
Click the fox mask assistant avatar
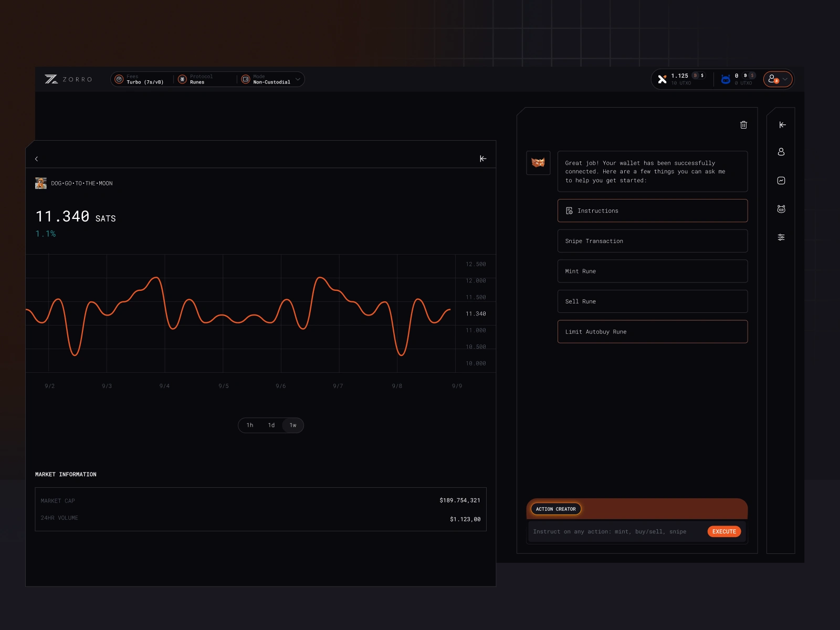(x=538, y=163)
